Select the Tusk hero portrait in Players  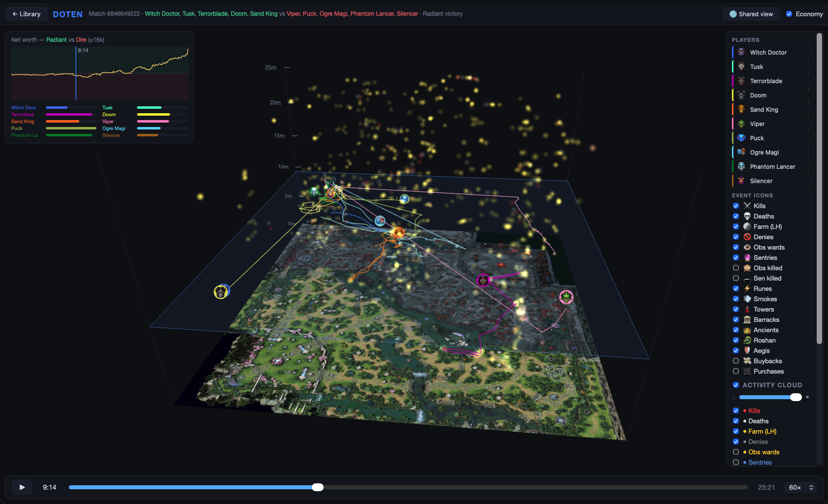tap(741, 66)
